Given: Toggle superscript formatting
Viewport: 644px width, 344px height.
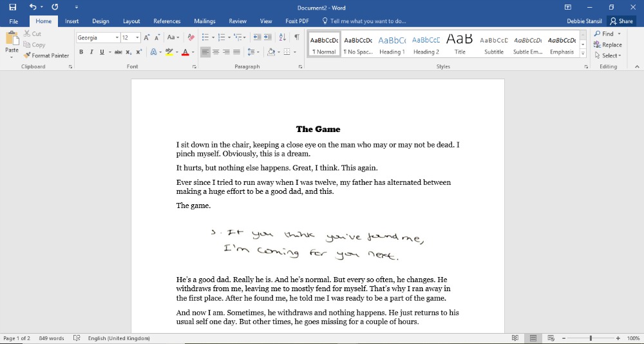Looking at the screenshot, I should click(139, 52).
